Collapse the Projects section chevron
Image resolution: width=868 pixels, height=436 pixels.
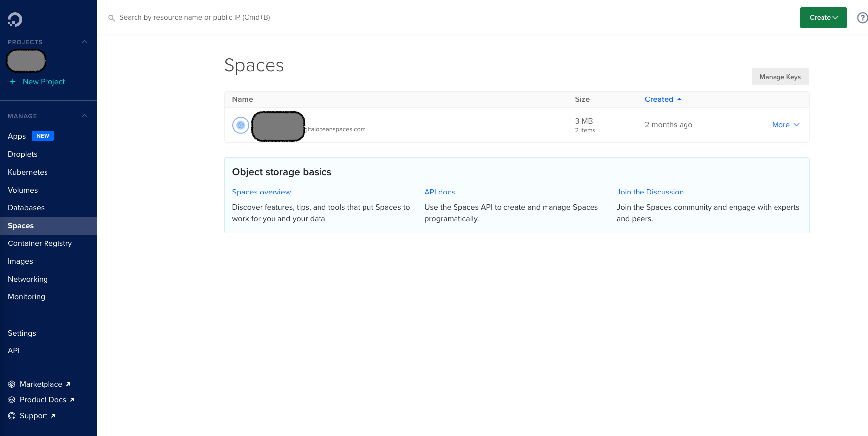(84, 42)
